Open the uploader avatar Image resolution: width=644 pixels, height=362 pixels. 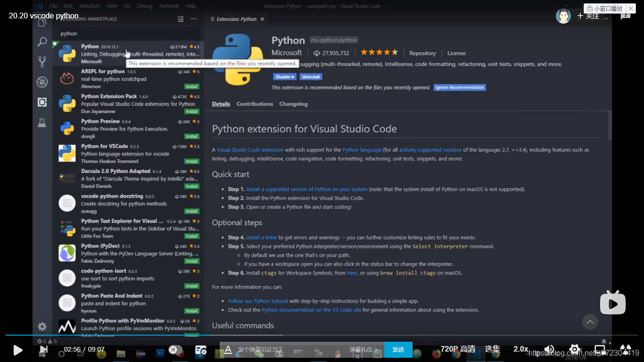pos(563,16)
